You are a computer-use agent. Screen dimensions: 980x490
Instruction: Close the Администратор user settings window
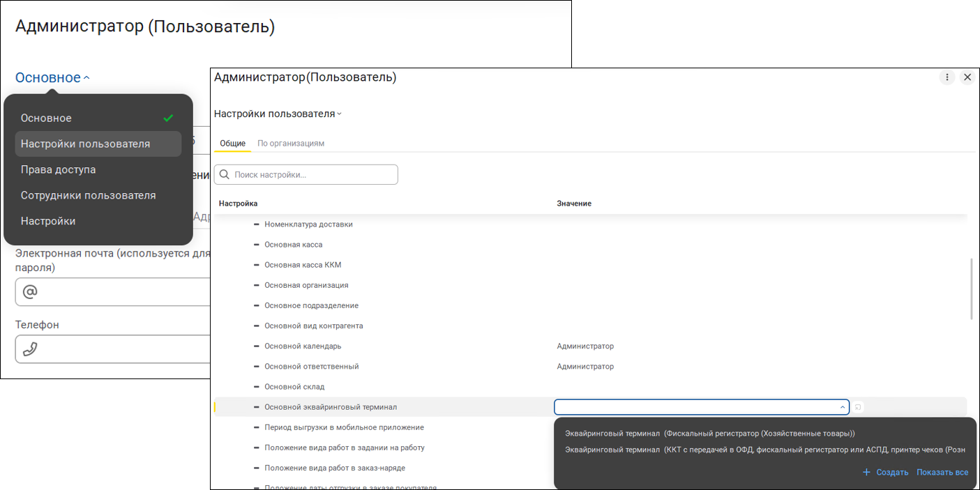click(967, 77)
